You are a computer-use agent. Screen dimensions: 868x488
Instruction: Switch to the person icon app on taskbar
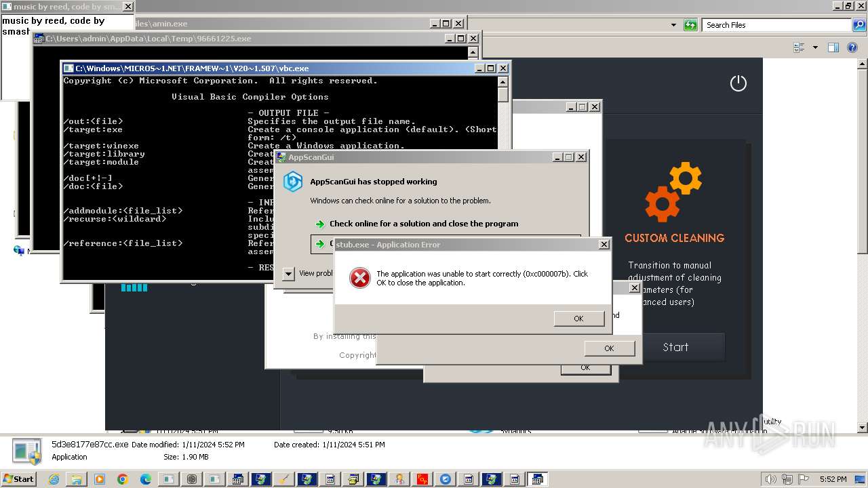(x=399, y=479)
